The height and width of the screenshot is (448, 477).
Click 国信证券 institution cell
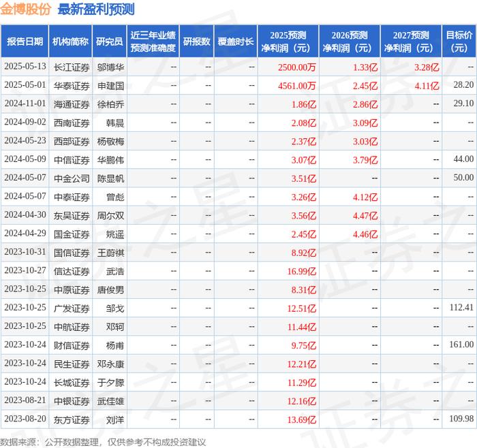pyautogui.click(x=72, y=253)
